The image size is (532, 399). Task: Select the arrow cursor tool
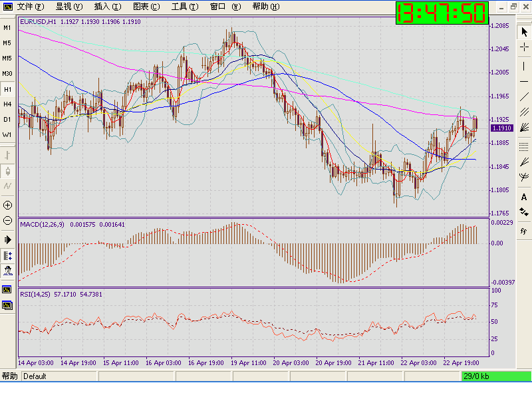pos(524,32)
